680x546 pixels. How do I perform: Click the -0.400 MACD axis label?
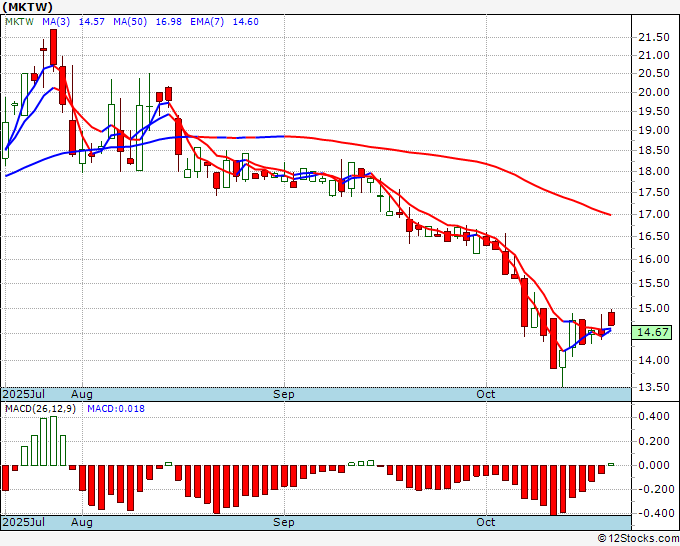653,513
